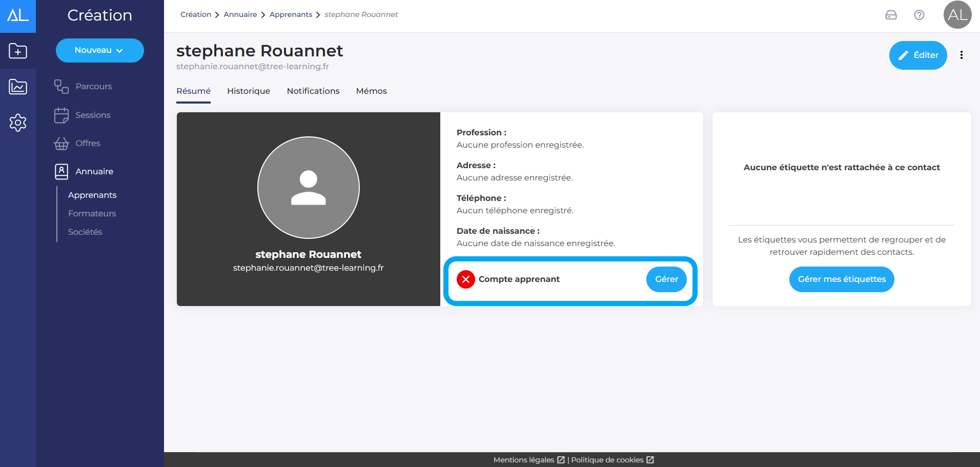This screenshot has height=467, width=980.
Task: Switch to the Notifications tab
Action: coord(313,91)
